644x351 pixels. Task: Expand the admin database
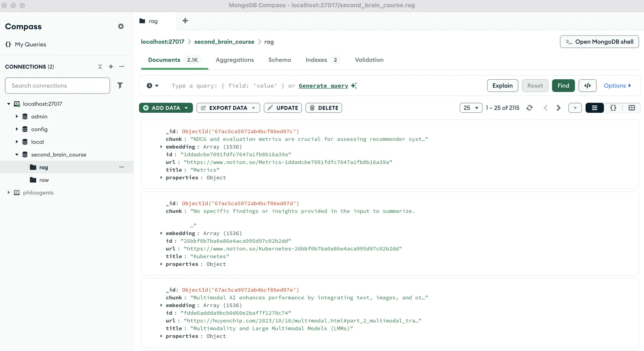pos(17,116)
